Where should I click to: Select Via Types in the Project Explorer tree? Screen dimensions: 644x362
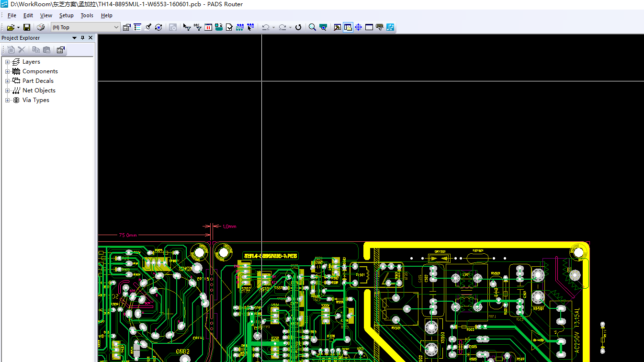point(36,100)
